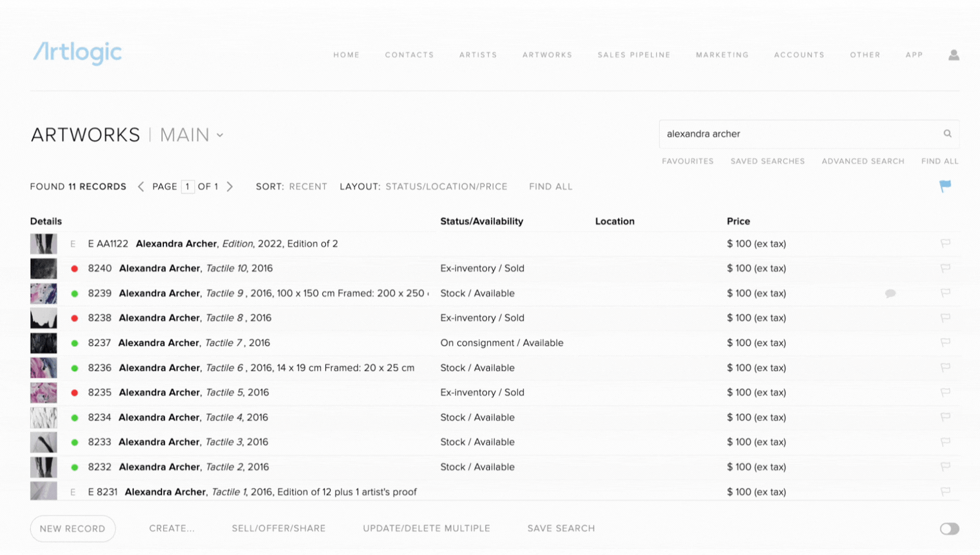
Task: Click the blue flag icon above the list
Action: 945,186
